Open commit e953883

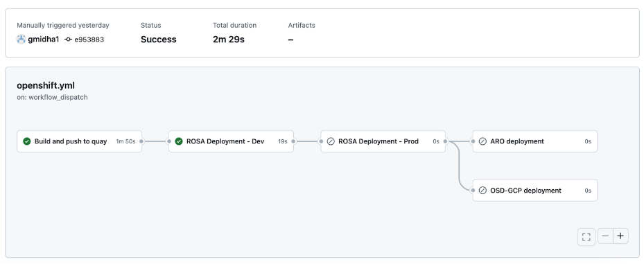click(89, 39)
